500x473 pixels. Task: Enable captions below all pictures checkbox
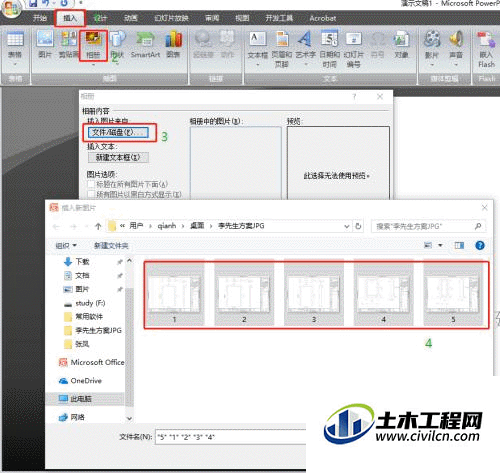point(91,184)
